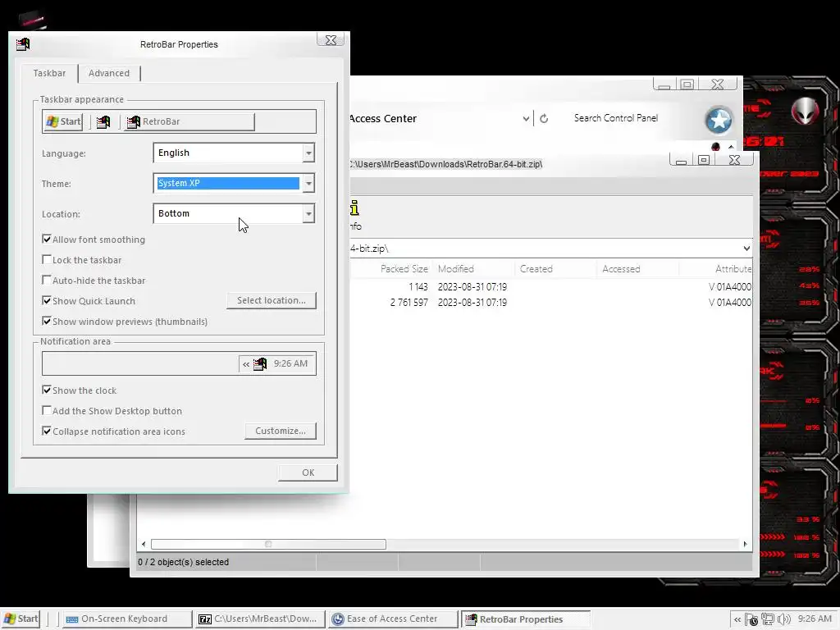Image resolution: width=840 pixels, height=630 pixels.
Task: Open the Location dropdown set to Bottom
Action: [234, 214]
